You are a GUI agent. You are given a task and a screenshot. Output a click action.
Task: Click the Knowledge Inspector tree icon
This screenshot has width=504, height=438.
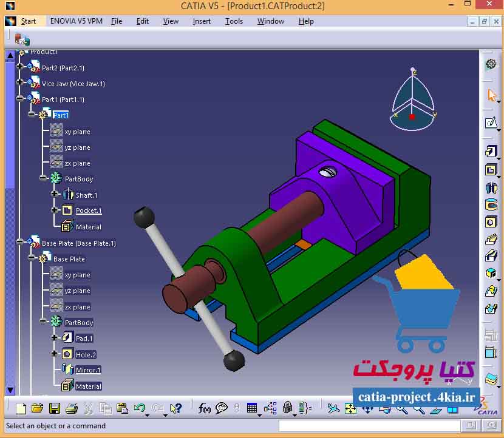pyautogui.click(x=270, y=408)
